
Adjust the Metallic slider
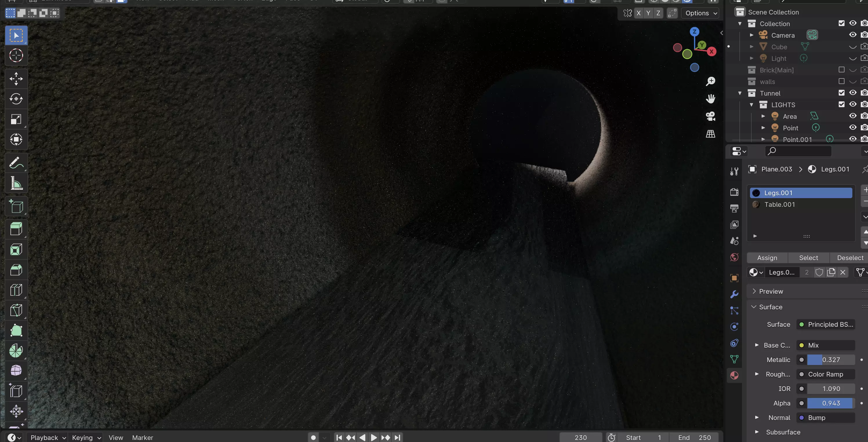pyautogui.click(x=831, y=360)
